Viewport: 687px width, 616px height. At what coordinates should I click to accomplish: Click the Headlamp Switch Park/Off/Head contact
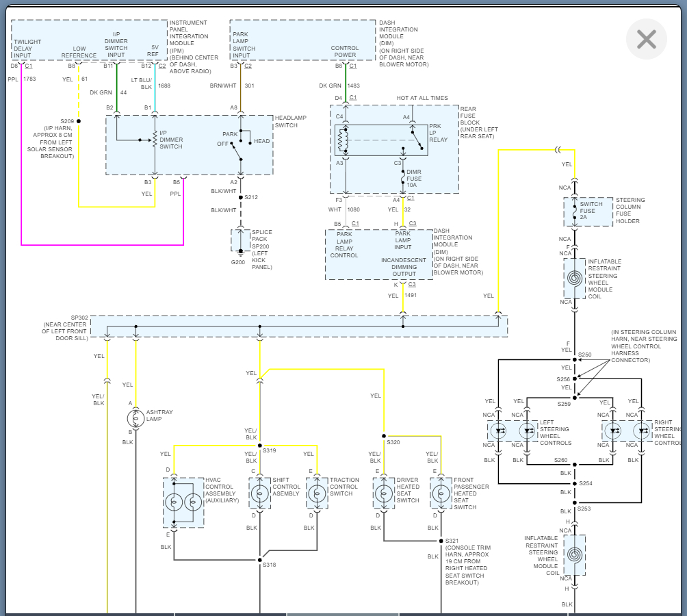(239, 146)
